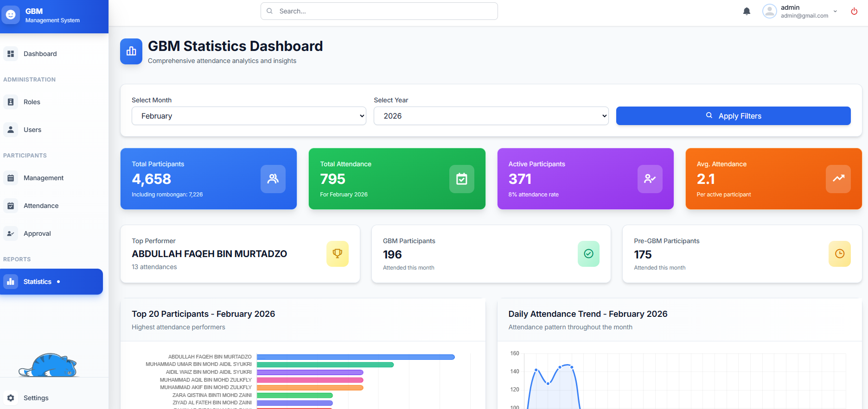
Task: Click the 795 total attendance value
Action: 332,179
